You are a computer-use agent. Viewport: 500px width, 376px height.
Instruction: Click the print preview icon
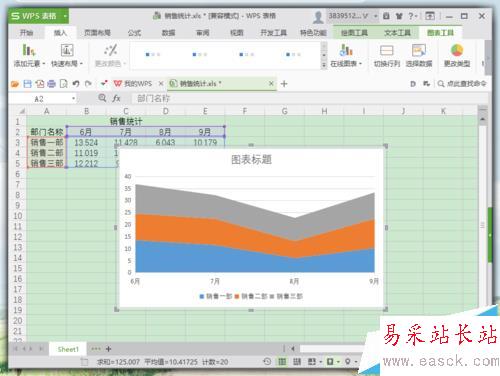point(63,84)
